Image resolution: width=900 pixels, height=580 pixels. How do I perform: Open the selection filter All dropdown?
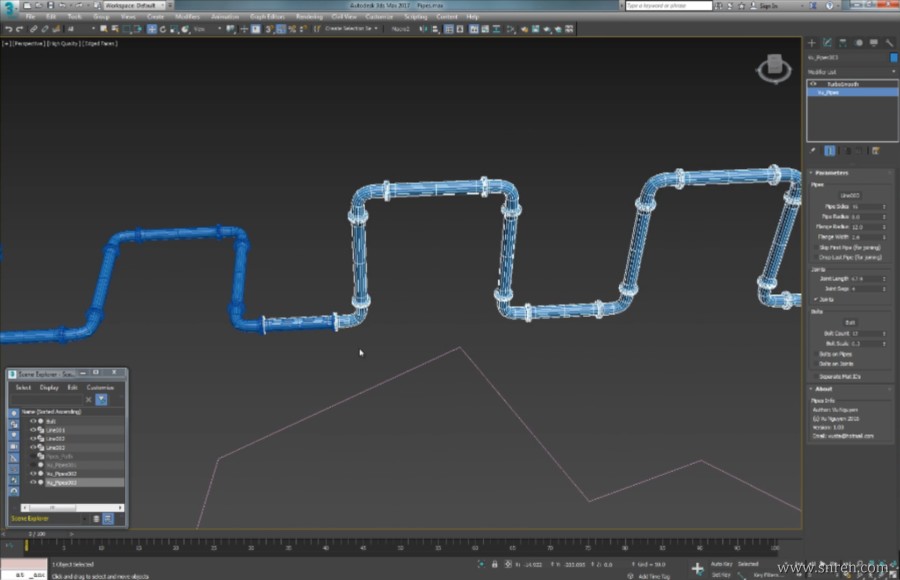(81, 29)
